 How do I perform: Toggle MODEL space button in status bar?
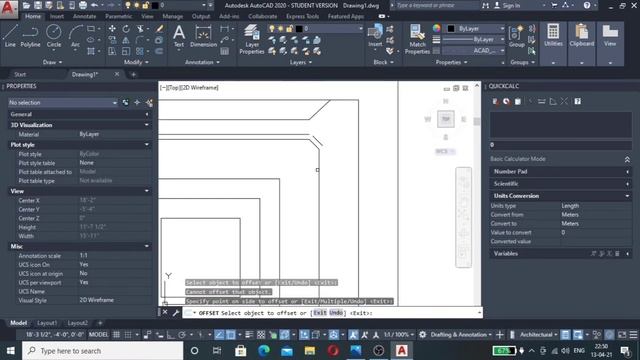tap(98, 335)
